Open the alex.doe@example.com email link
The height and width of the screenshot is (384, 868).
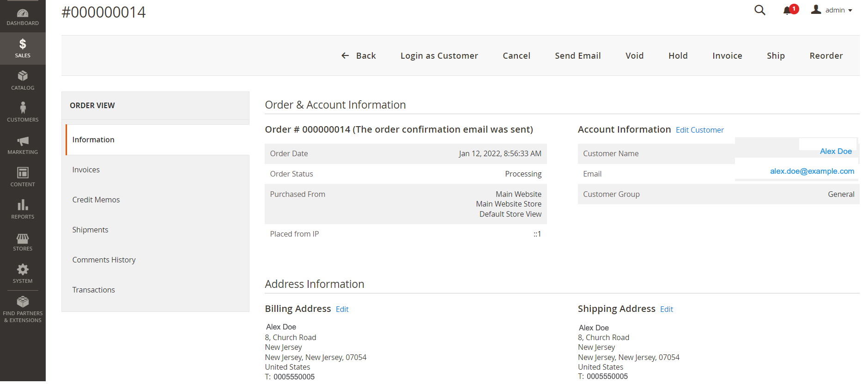pos(812,171)
